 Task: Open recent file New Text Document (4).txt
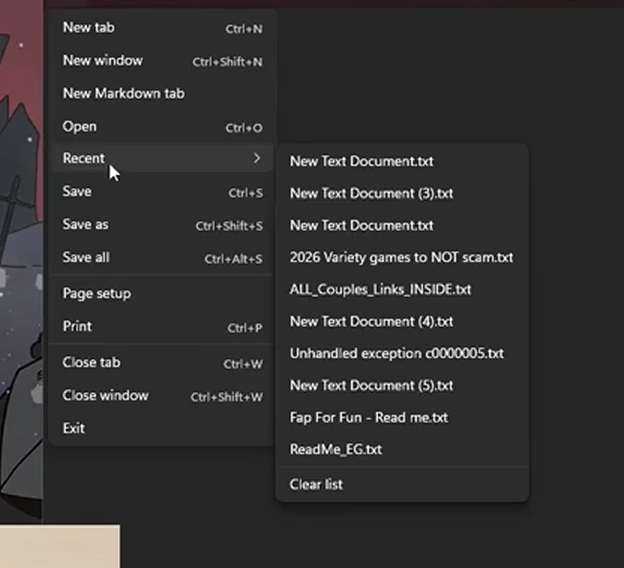[x=402, y=322]
